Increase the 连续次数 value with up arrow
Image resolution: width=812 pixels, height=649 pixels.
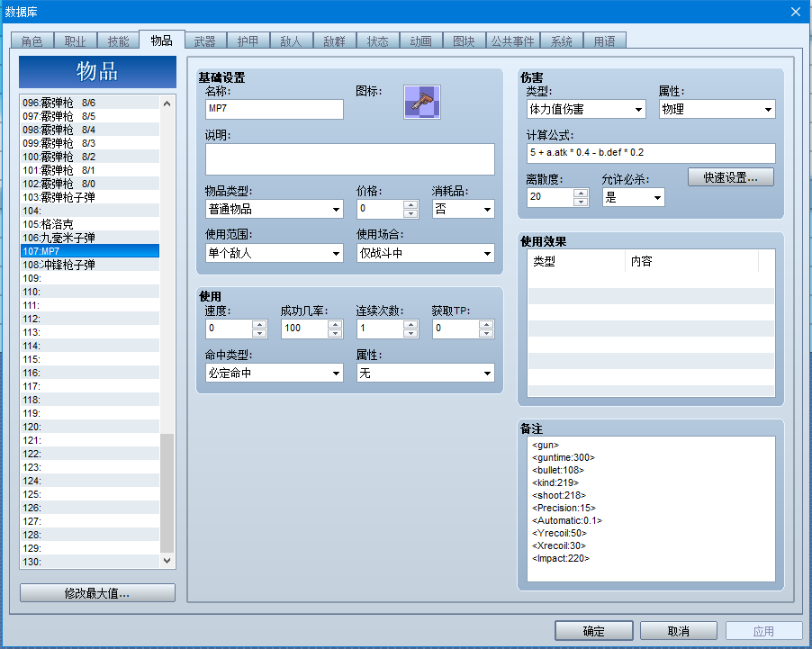coord(411,324)
